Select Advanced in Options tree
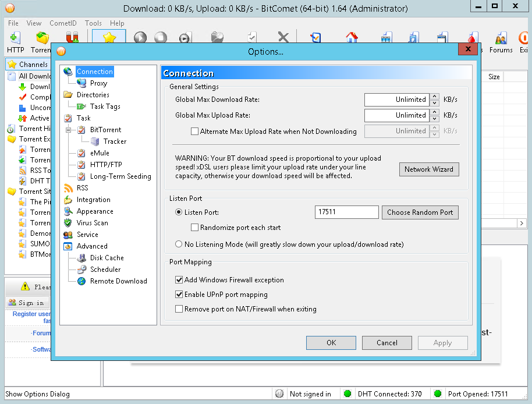The image size is (532, 404). point(92,246)
